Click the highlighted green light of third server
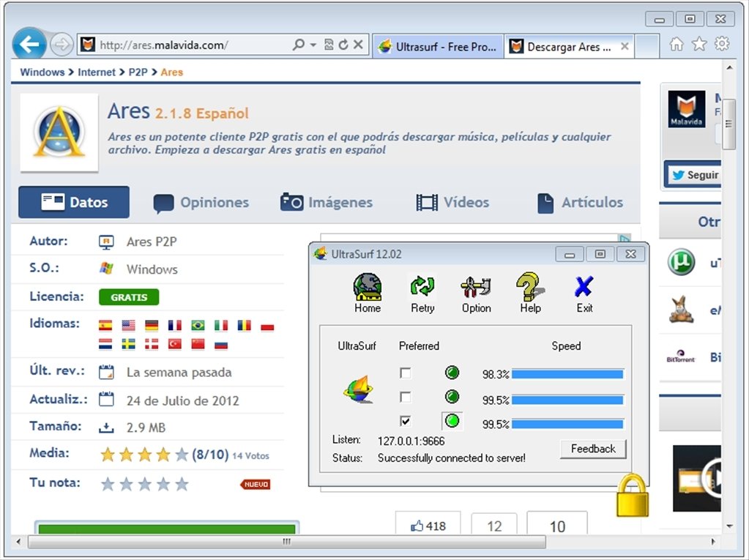The image size is (749, 560). (x=452, y=421)
